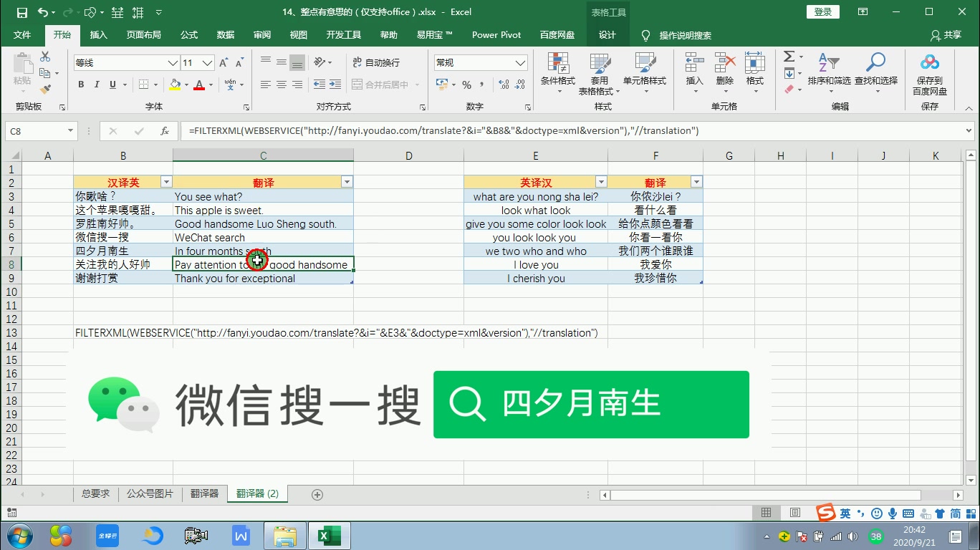Switch to the Power Pivot tab
Image resolution: width=980 pixels, height=550 pixels.
tap(496, 35)
